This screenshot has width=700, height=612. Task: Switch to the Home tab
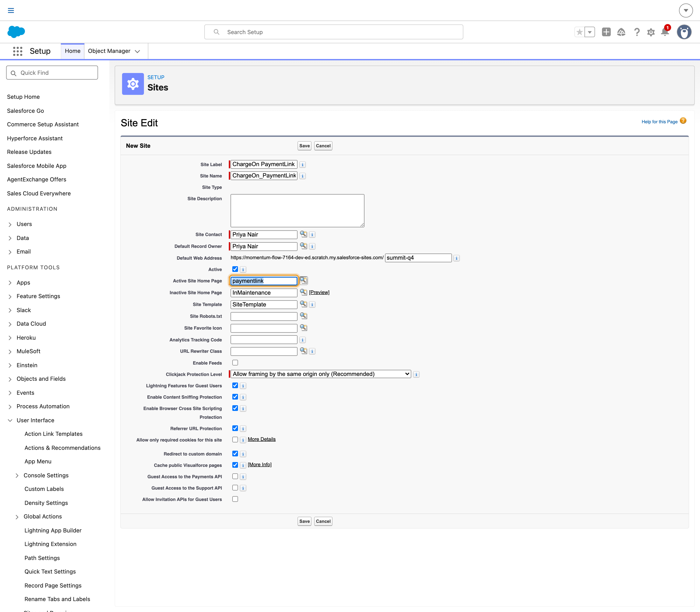pos(72,51)
